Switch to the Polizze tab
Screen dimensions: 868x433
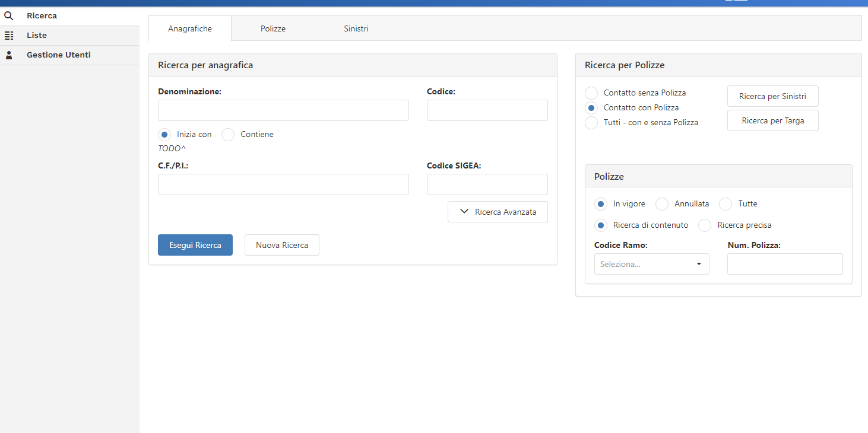pos(273,28)
